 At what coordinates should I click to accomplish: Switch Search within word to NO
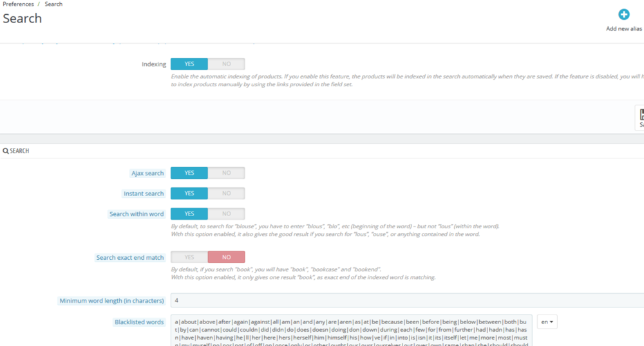click(226, 214)
